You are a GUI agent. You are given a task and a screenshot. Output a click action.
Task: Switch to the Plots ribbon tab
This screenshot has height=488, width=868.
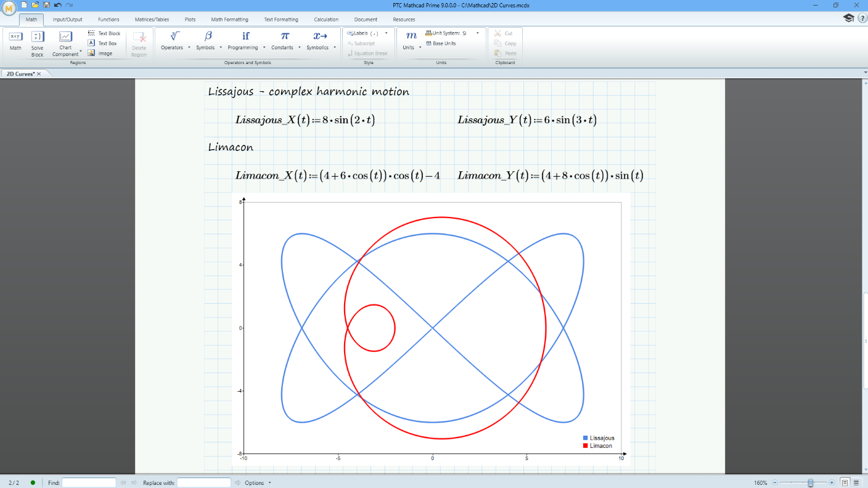coord(189,19)
